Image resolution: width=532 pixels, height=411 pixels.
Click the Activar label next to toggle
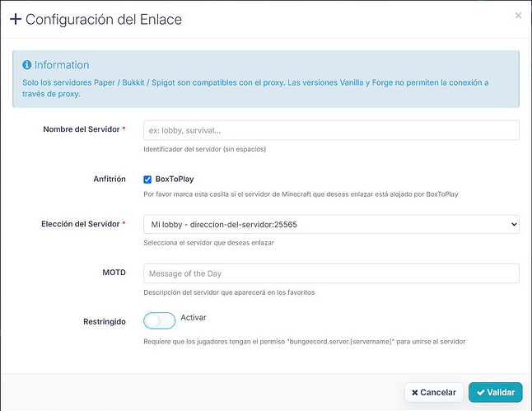194,318
